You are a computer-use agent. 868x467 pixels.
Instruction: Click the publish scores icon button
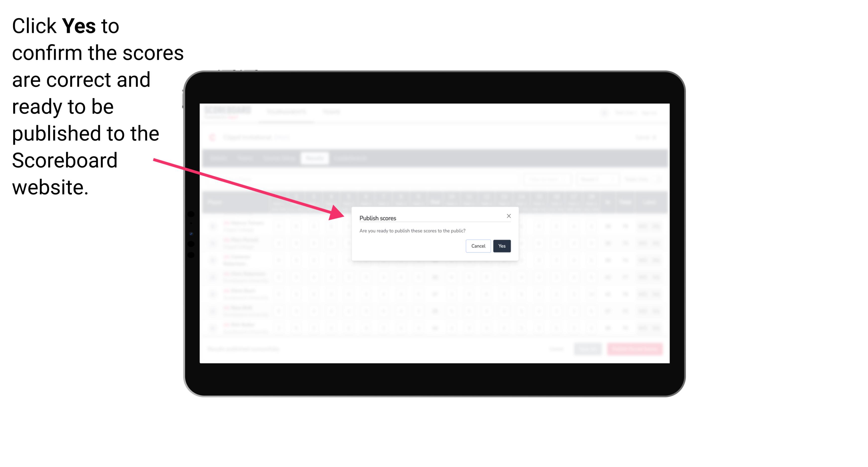(x=501, y=245)
